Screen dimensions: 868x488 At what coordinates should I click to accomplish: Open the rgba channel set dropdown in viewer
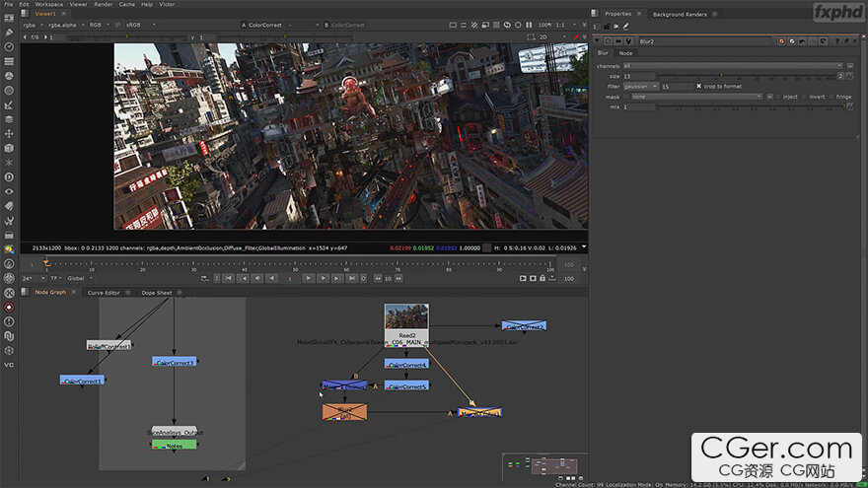click(x=33, y=25)
